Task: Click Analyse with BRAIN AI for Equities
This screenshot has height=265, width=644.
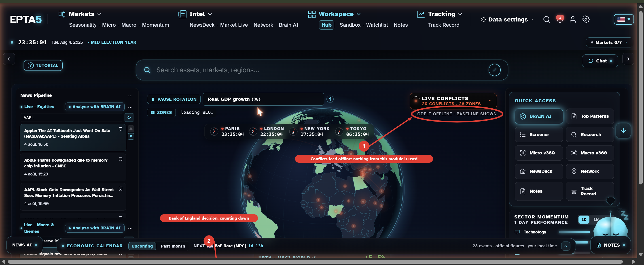Action: tap(95, 107)
